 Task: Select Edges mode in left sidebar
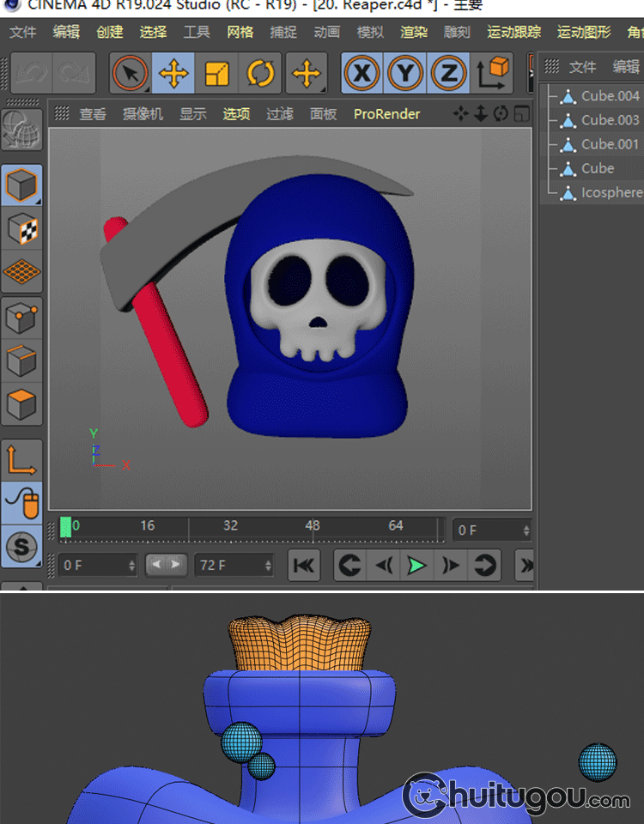point(22,361)
